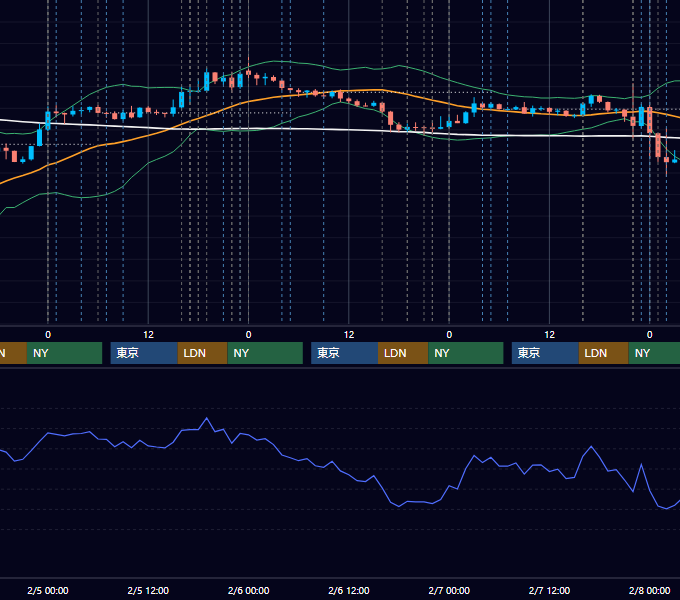Click hour label 12 above 2/7 東京 session
The image size is (680, 600).
(549, 335)
